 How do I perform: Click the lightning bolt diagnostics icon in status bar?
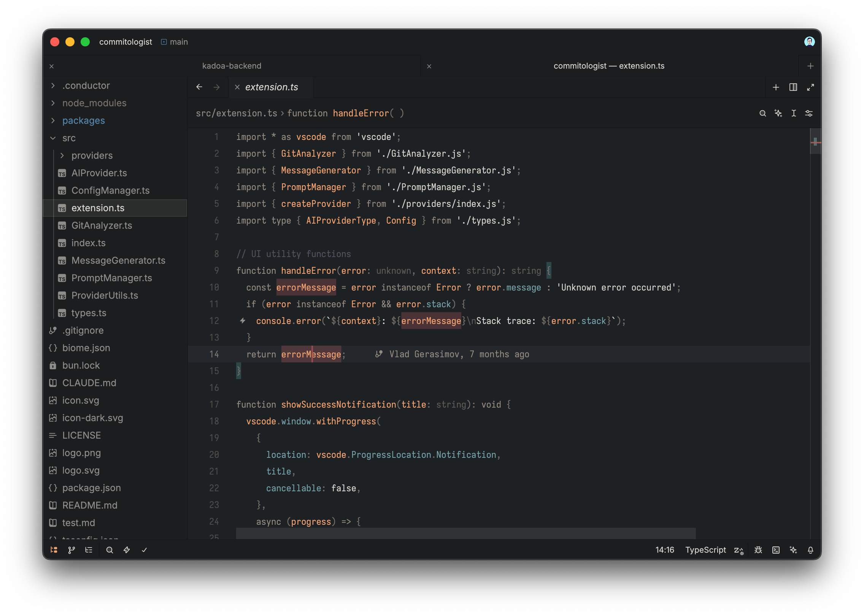127,550
